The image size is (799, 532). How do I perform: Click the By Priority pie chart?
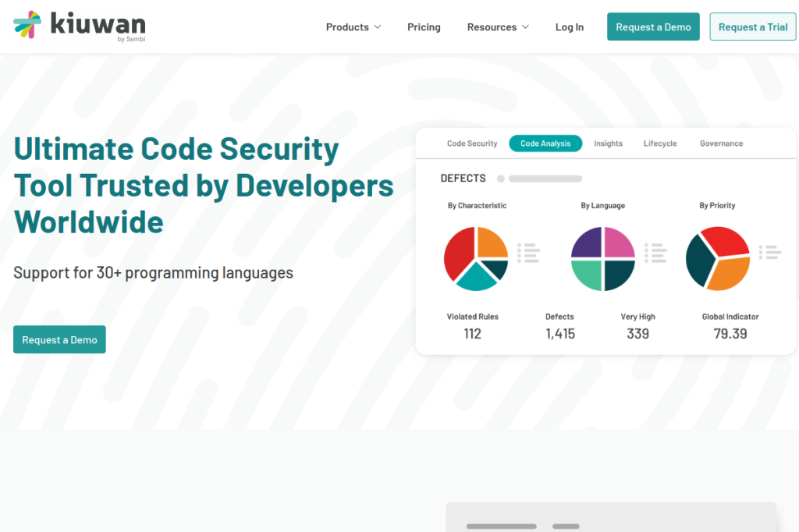coord(718,259)
